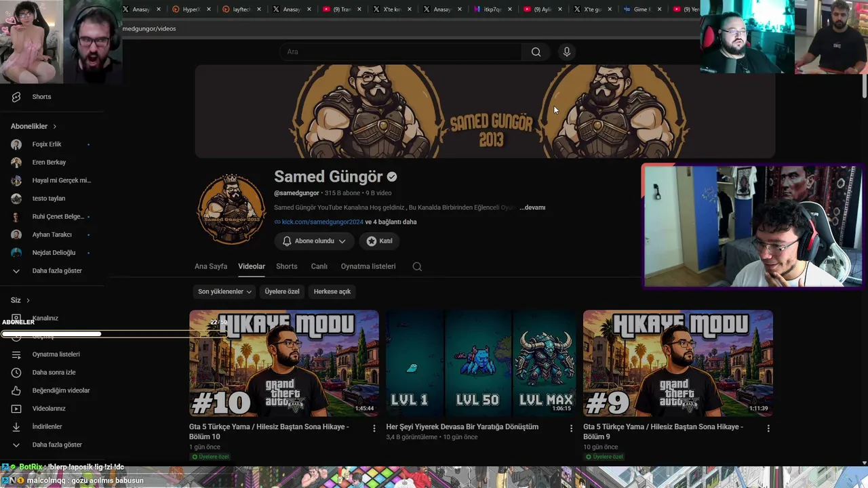The width and height of the screenshot is (868, 488).
Task: Click the Katıl join button
Action: click(x=380, y=241)
